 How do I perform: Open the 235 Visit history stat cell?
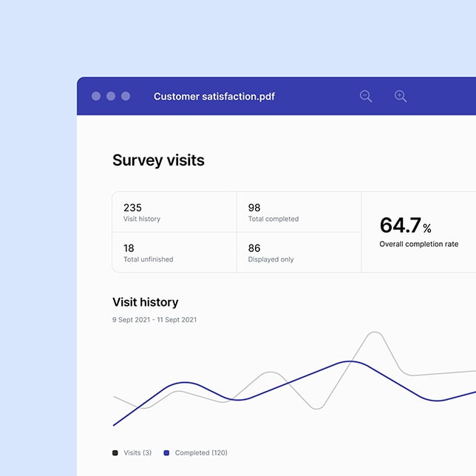tap(174, 212)
